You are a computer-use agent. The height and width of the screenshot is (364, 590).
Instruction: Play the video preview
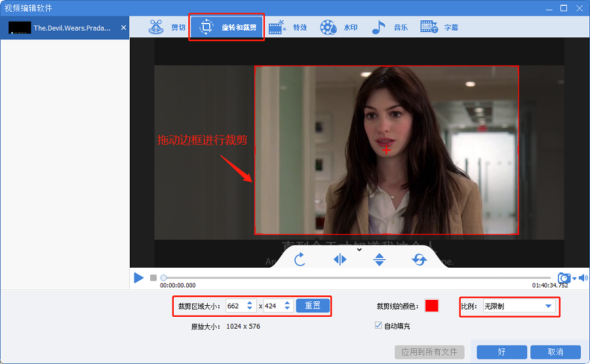(x=139, y=278)
